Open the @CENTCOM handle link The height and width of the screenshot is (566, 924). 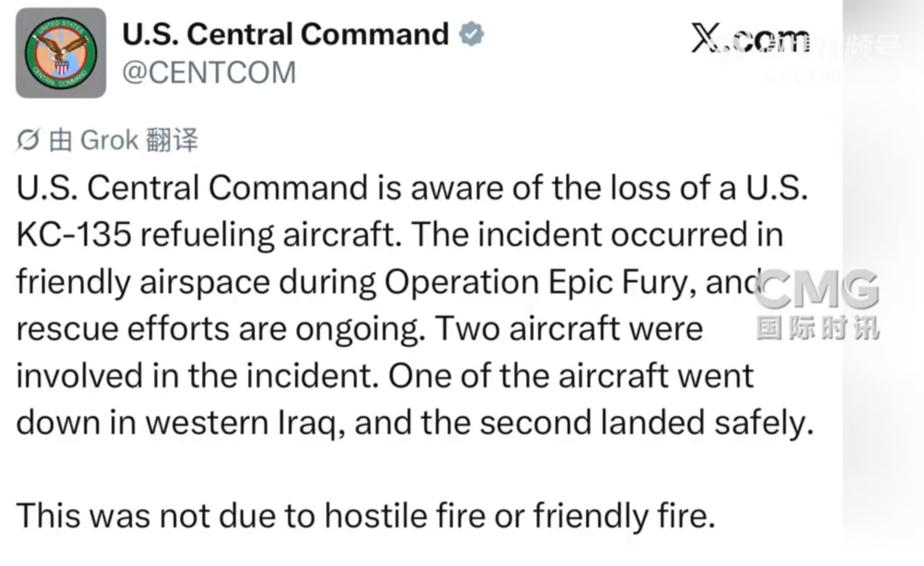pyautogui.click(x=210, y=73)
